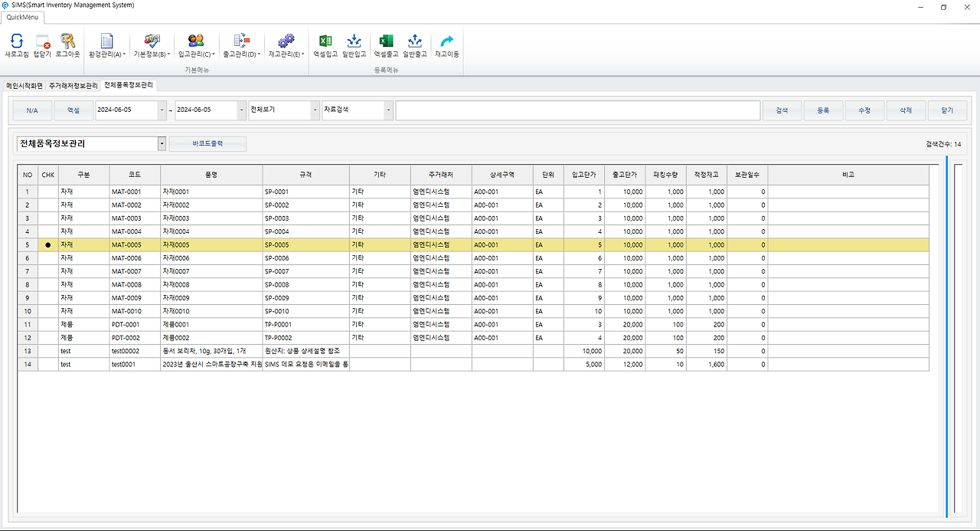The width and height of the screenshot is (980, 531).
Task: Click the 적정재고 column header
Action: (x=706, y=175)
